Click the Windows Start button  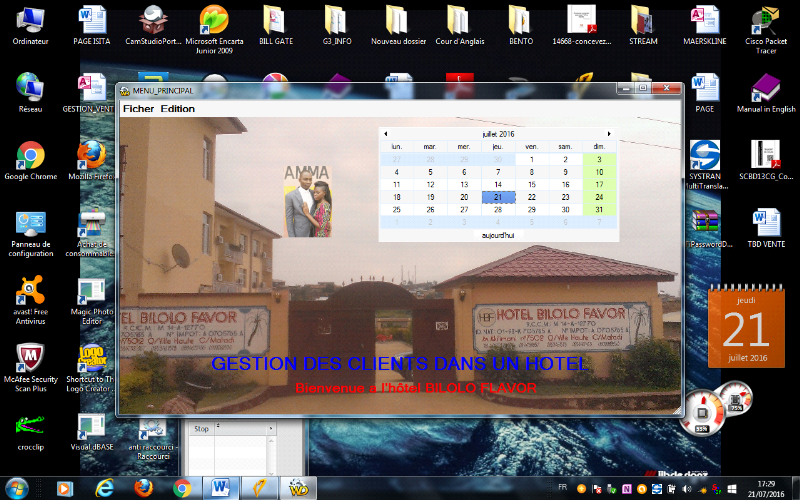click(x=17, y=489)
